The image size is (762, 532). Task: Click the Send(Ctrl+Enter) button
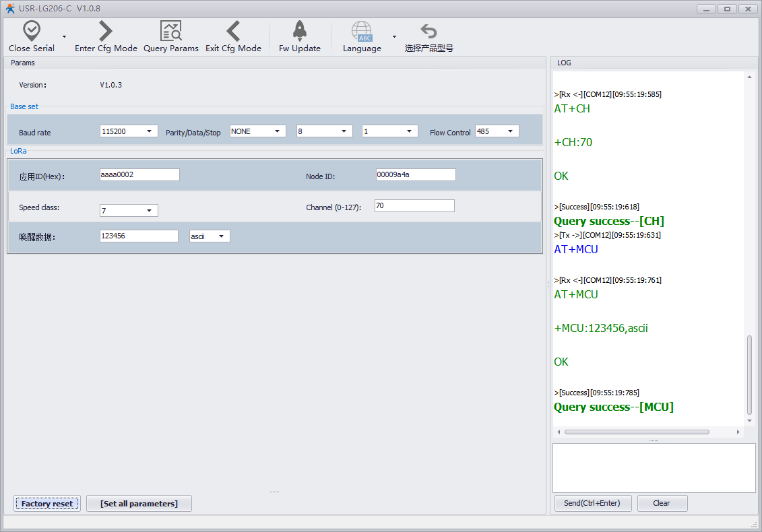[592, 503]
